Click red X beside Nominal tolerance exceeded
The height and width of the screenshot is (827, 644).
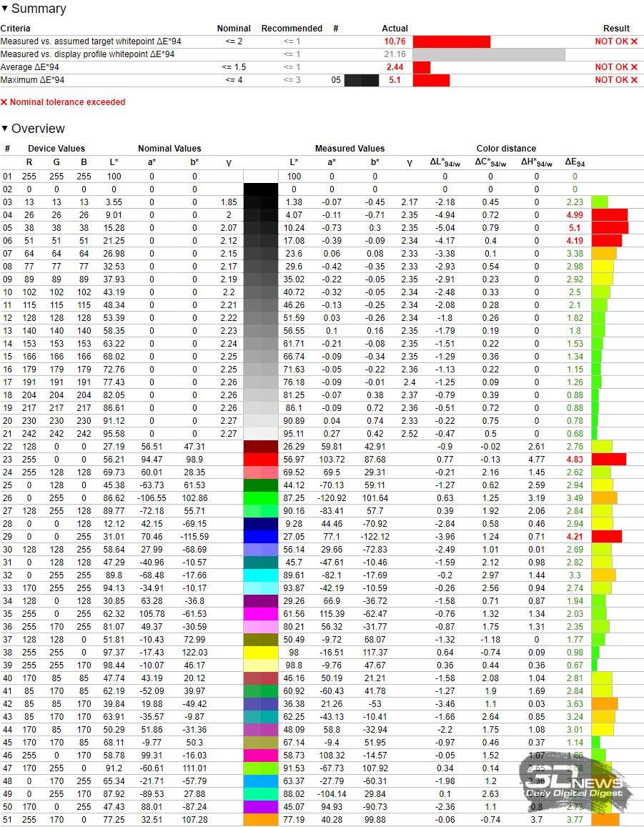coord(4,102)
